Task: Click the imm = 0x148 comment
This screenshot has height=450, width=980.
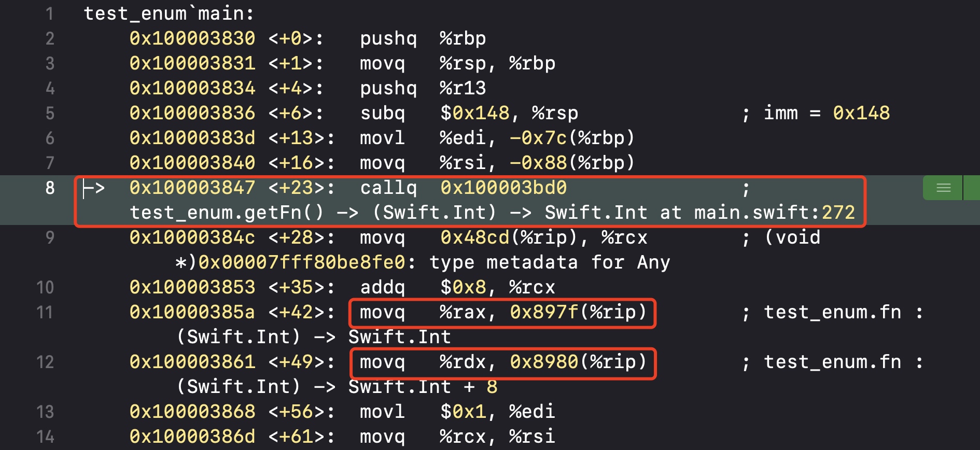Action: (827, 113)
